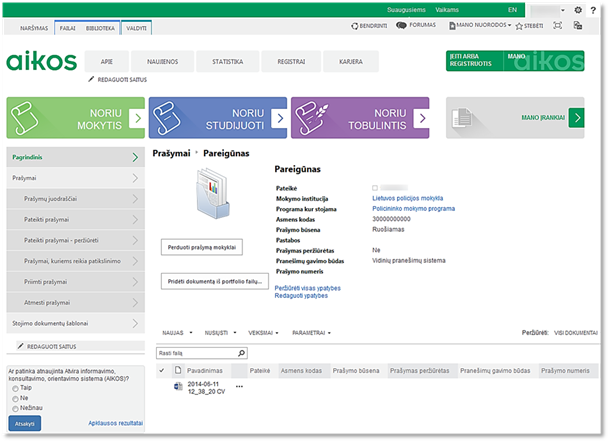The image size is (609, 442).
Task: Click the aikos logo
Action: [42, 61]
